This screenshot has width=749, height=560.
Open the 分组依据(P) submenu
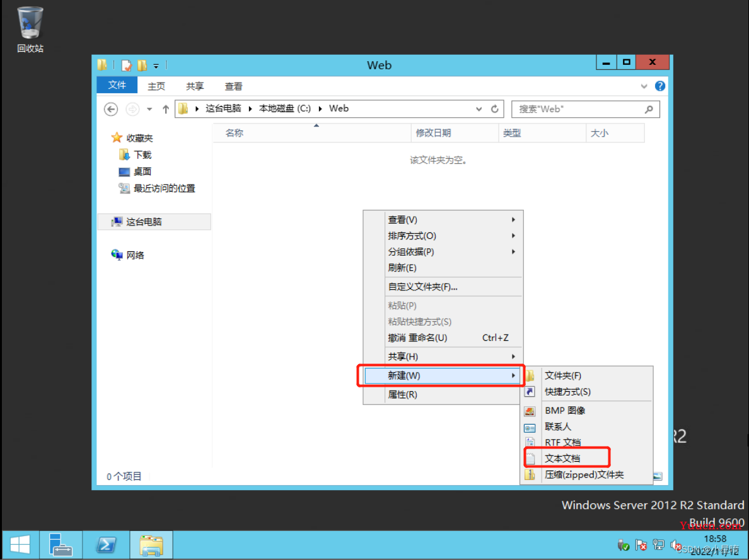(x=443, y=251)
